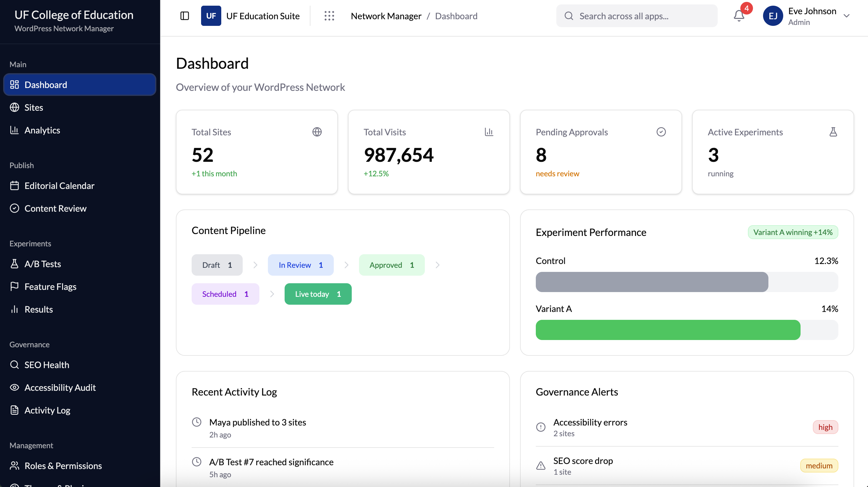Click the Network Manager breadcrumb link
The width and height of the screenshot is (868, 487).
pyautogui.click(x=386, y=16)
